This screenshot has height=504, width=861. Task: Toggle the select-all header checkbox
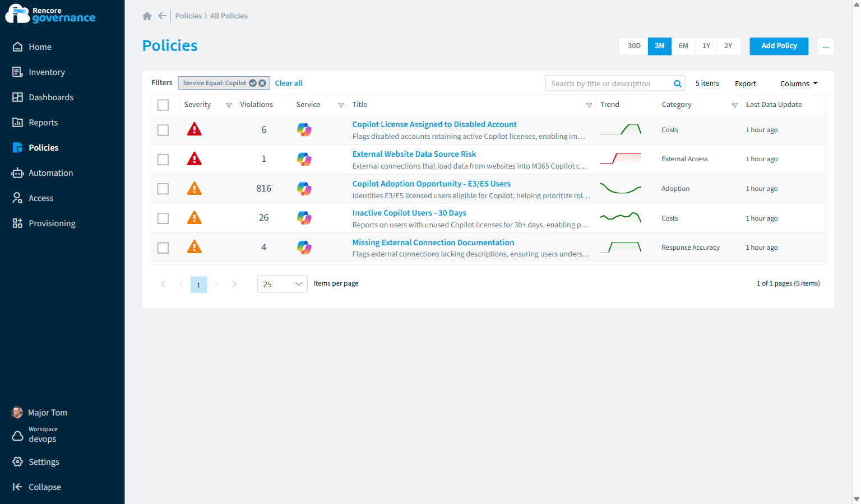pos(163,105)
